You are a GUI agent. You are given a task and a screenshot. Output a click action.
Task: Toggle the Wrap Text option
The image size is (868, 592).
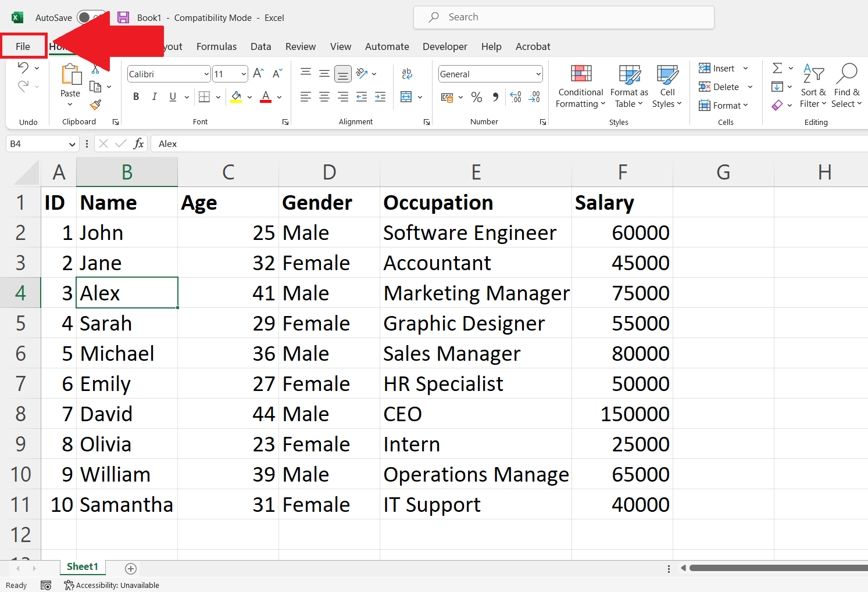[407, 74]
